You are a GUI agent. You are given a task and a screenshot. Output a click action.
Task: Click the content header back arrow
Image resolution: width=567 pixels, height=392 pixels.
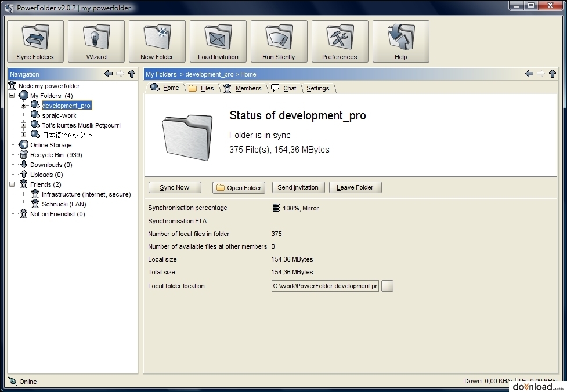pos(529,74)
